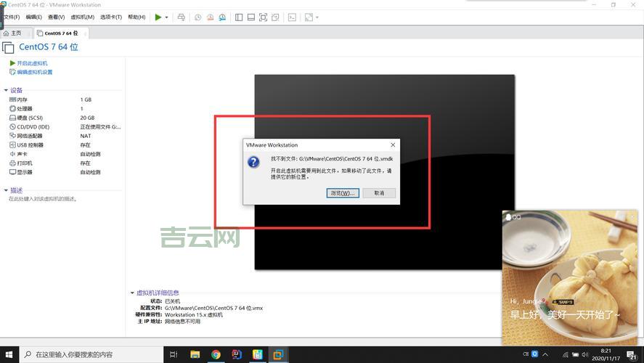Switch to the 主页 home tab

pos(13,33)
